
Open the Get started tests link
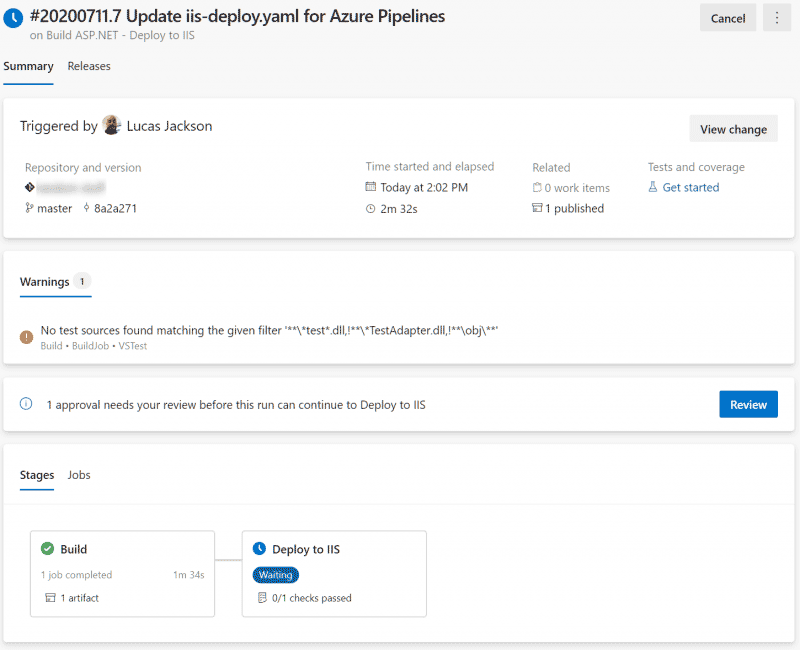[x=690, y=187]
